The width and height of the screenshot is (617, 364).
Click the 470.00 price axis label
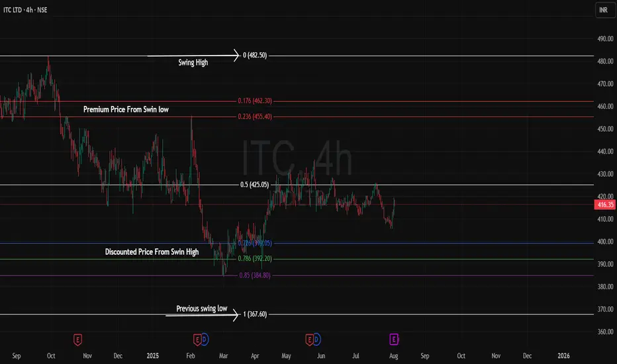[605, 84]
